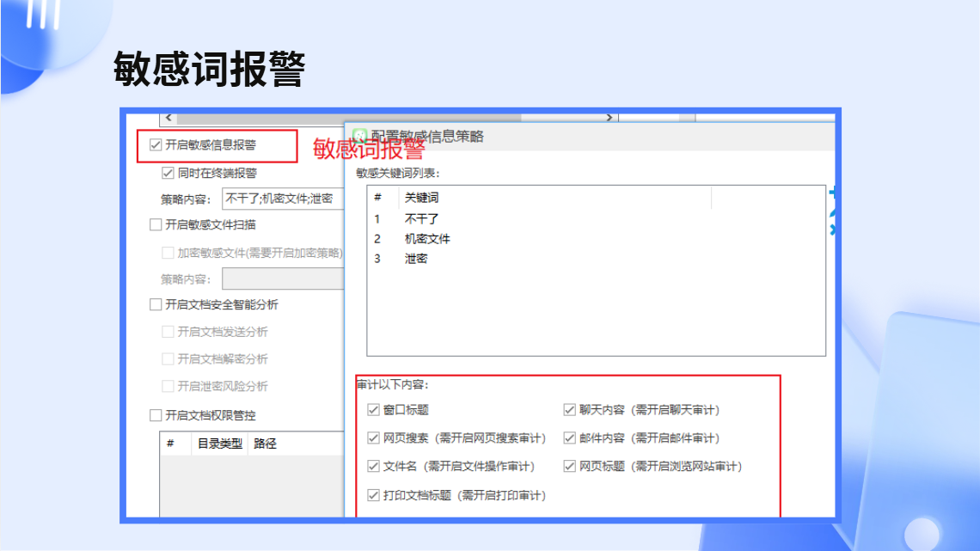Uncheck the 文件名 audit option
The image size is (980, 551).
pos(373,466)
